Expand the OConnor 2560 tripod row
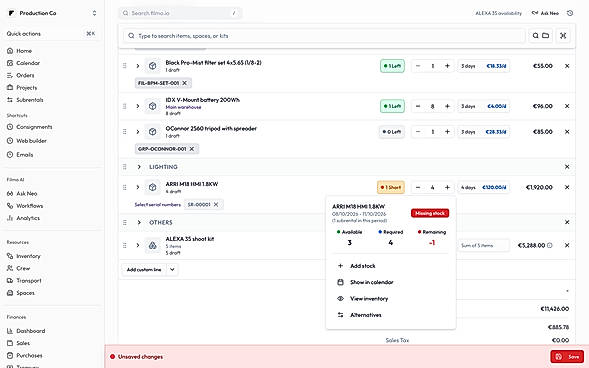Screen dimensions: 589x368 pyautogui.click(x=138, y=132)
